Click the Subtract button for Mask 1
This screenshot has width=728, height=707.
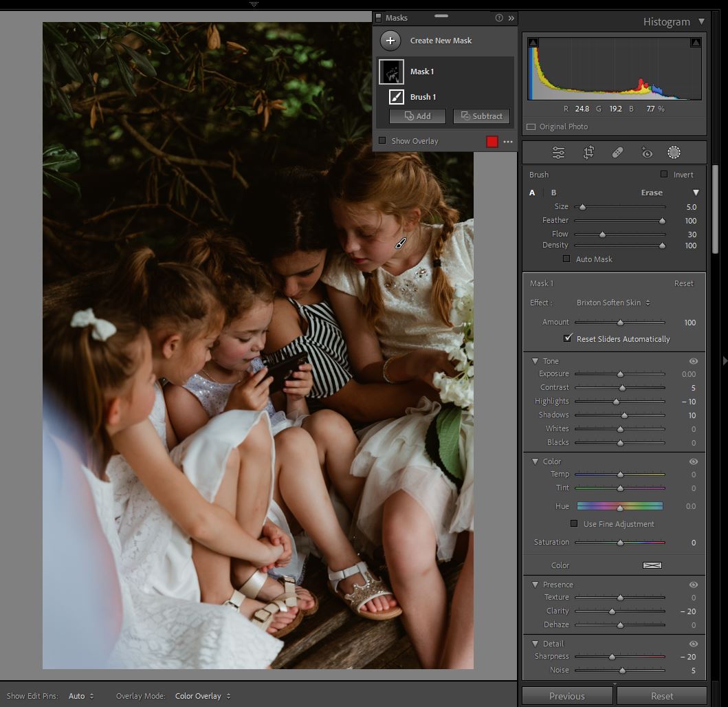pyautogui.click(x=481, y=116)
